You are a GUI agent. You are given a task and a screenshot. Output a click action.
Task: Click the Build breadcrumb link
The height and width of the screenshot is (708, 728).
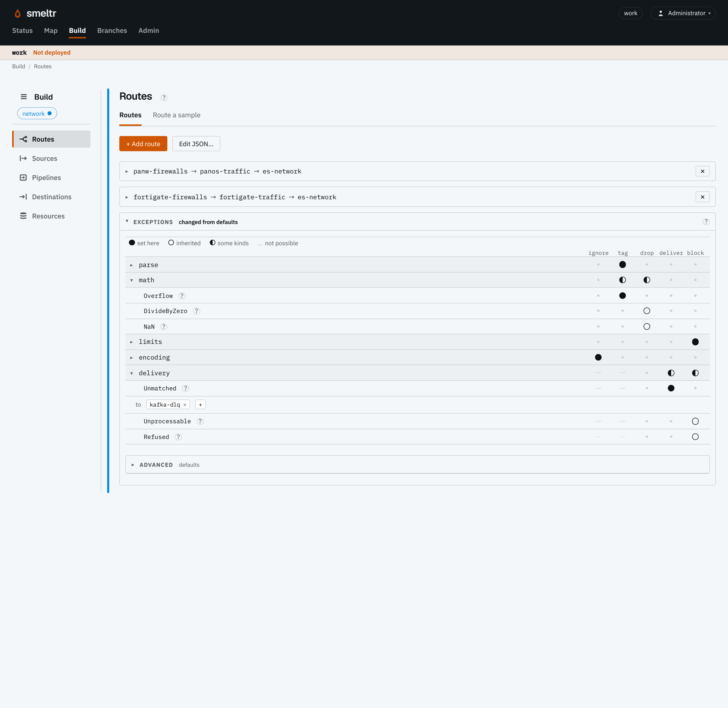pyautogui.click(x=19, y=66)
